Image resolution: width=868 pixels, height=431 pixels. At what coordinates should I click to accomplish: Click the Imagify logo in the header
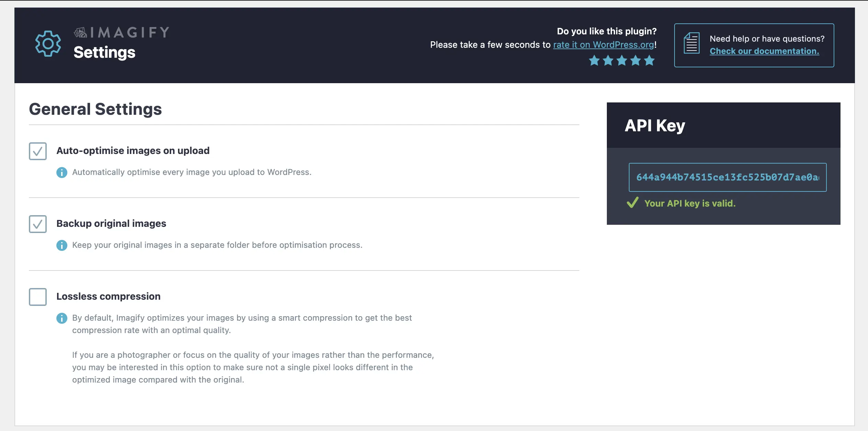(121, 33)
